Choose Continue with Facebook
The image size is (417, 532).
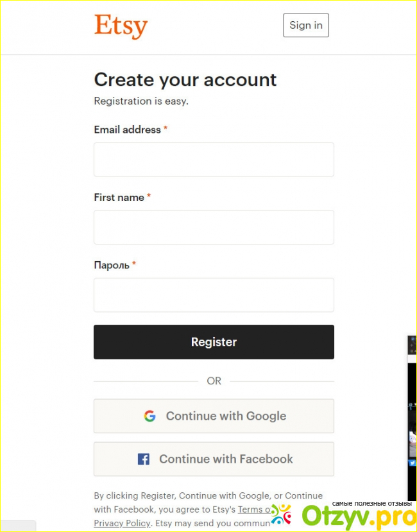click(x=214, y=459)
